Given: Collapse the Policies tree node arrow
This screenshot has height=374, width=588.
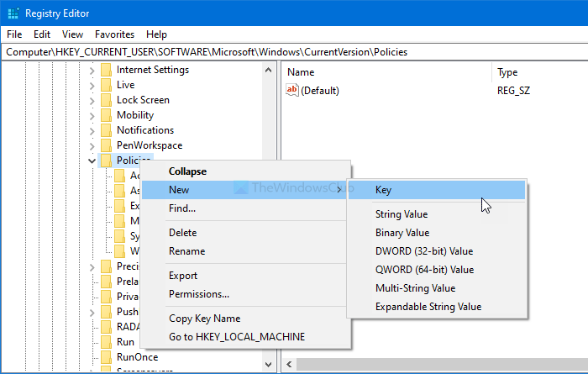Looking at the screenshot, I should point(92,161).
